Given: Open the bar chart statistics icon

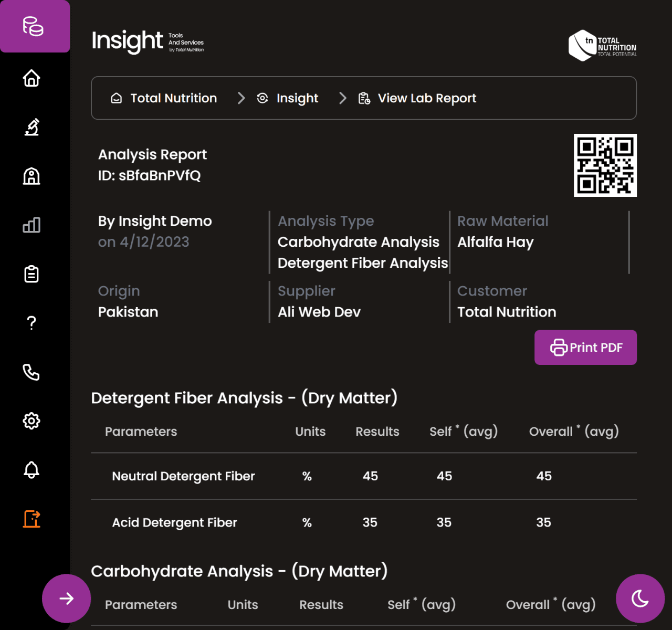Looking at the screenshot, I should [31, 225].
